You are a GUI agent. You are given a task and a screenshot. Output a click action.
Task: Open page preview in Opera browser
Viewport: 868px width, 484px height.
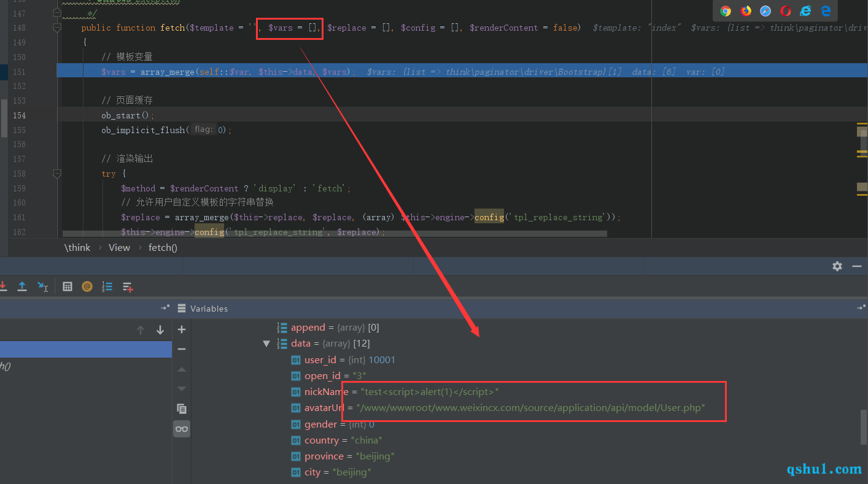click(786, 11)
